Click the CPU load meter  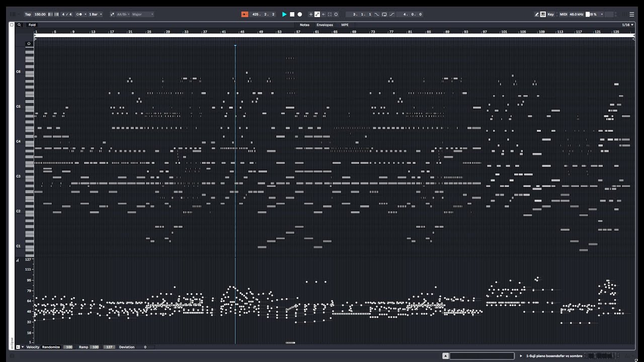[x=592, y=14]
